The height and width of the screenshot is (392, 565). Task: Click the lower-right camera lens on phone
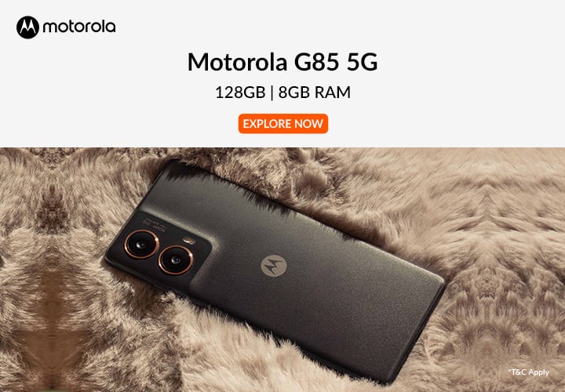point(176,260)
